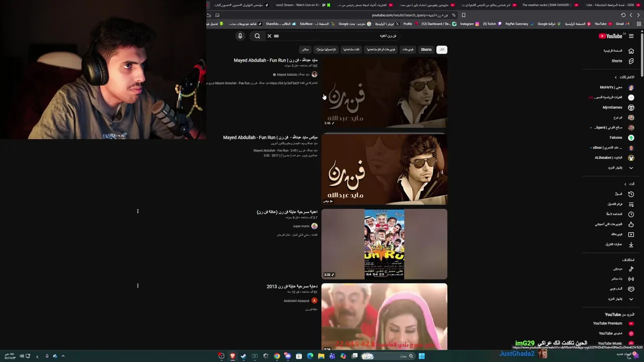Open the Instagram bookmark in bookmarks bar

(469, 24)
